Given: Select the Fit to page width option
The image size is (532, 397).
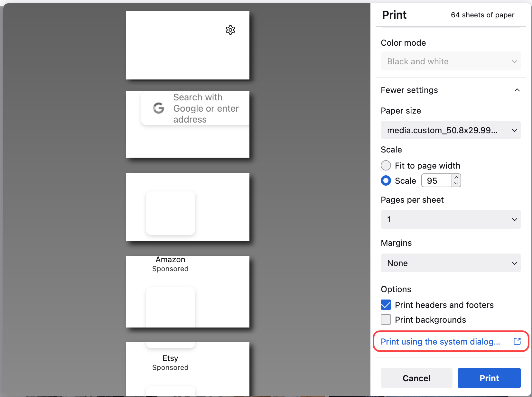Looking at the screenshot, I should 386,166.
